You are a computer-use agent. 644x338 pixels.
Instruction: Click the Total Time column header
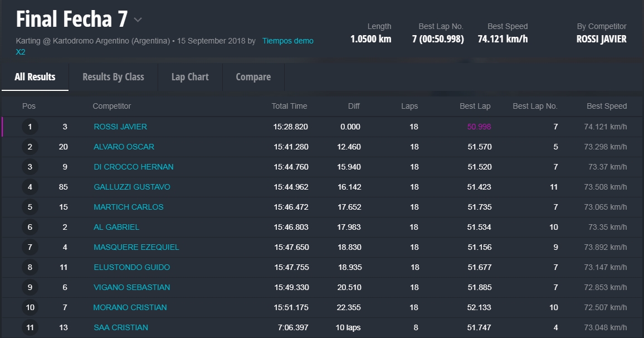(289, 106)
